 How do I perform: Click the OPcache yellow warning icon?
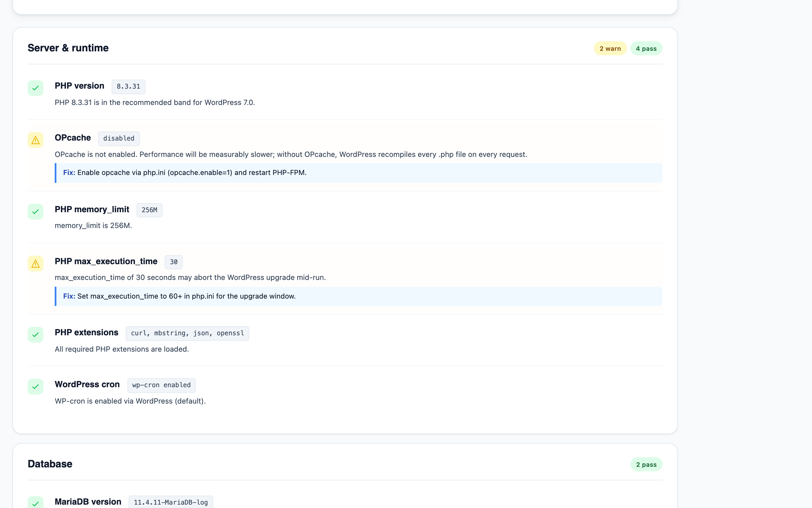point(35,140)
